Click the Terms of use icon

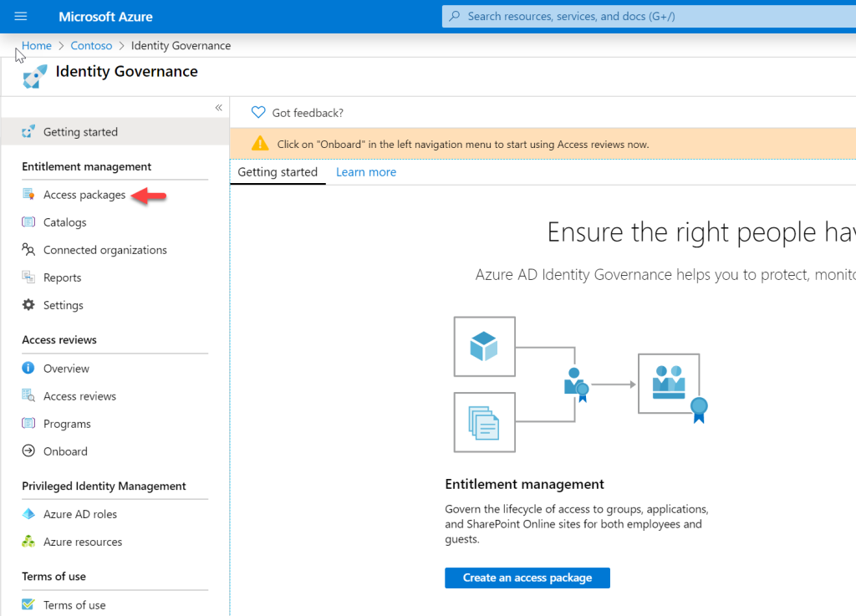[x=28, y=604]
